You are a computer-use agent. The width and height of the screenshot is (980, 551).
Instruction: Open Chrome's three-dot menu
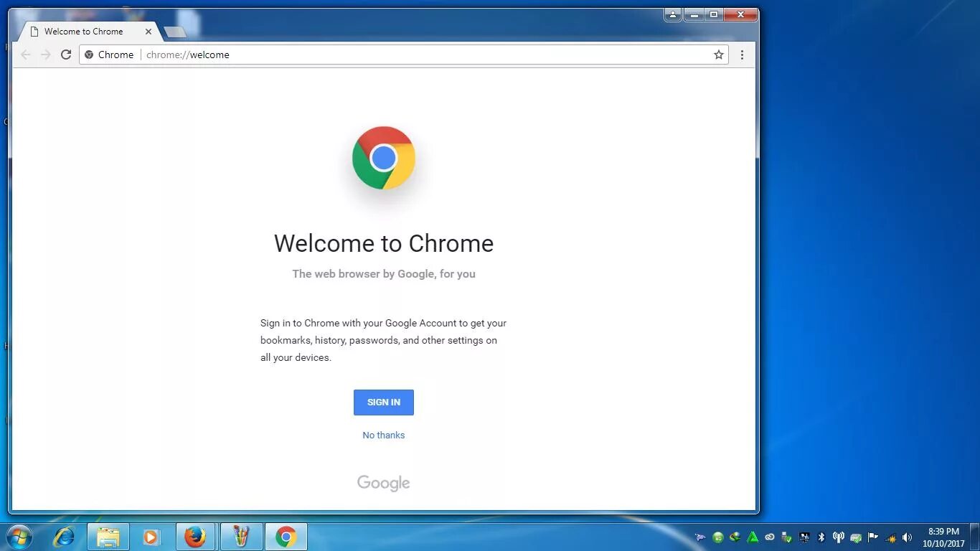pyautogui.click(x=742, y=55)
